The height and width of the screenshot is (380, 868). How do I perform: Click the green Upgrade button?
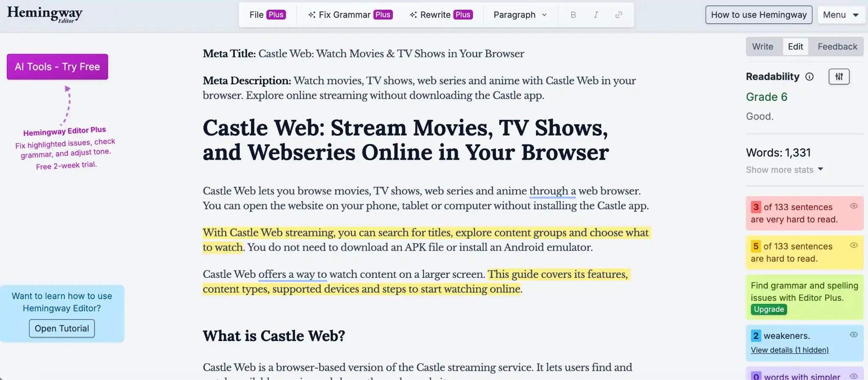(x=769, y=310)
